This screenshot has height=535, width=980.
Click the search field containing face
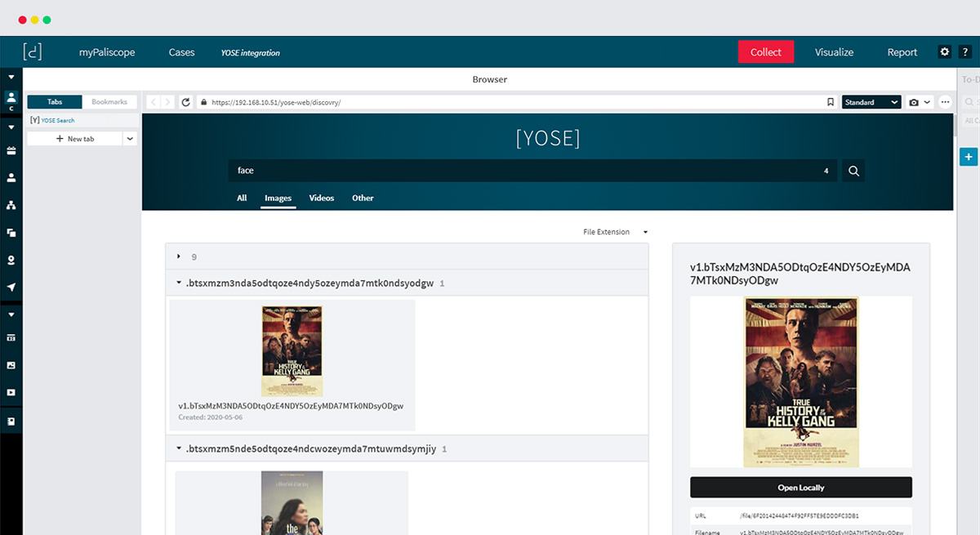(523, 171)
